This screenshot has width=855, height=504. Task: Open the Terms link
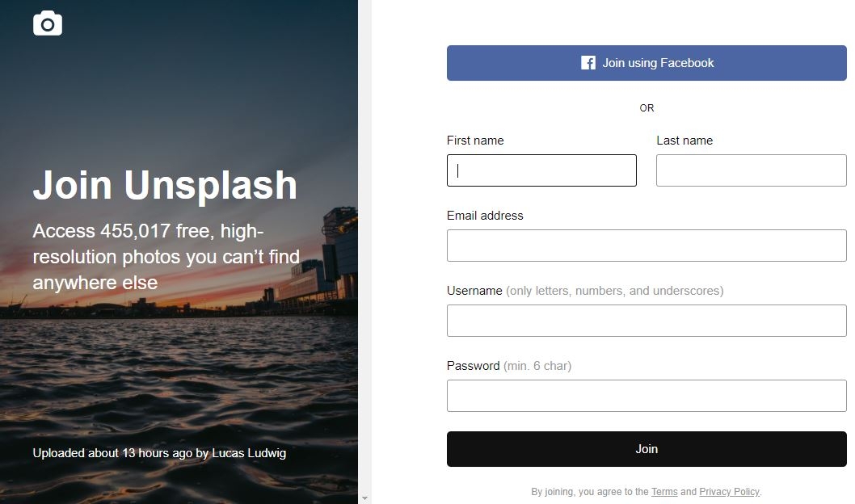click(664, 492)
